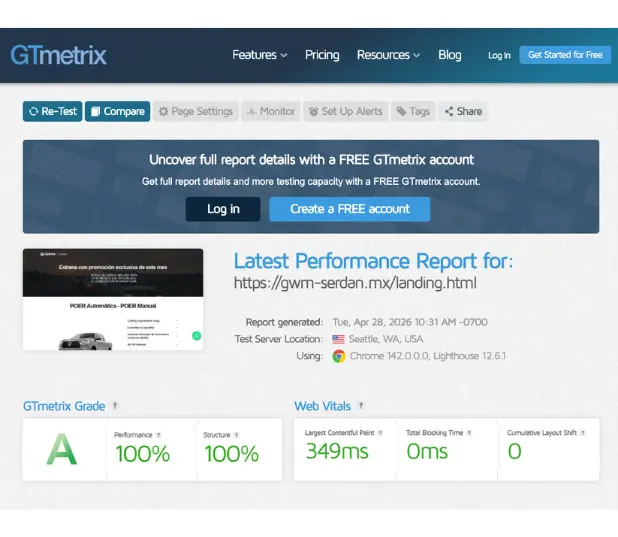Click Chrome 142.0.0.0, Lighthouse 12.6.1 text

[428, 356]
